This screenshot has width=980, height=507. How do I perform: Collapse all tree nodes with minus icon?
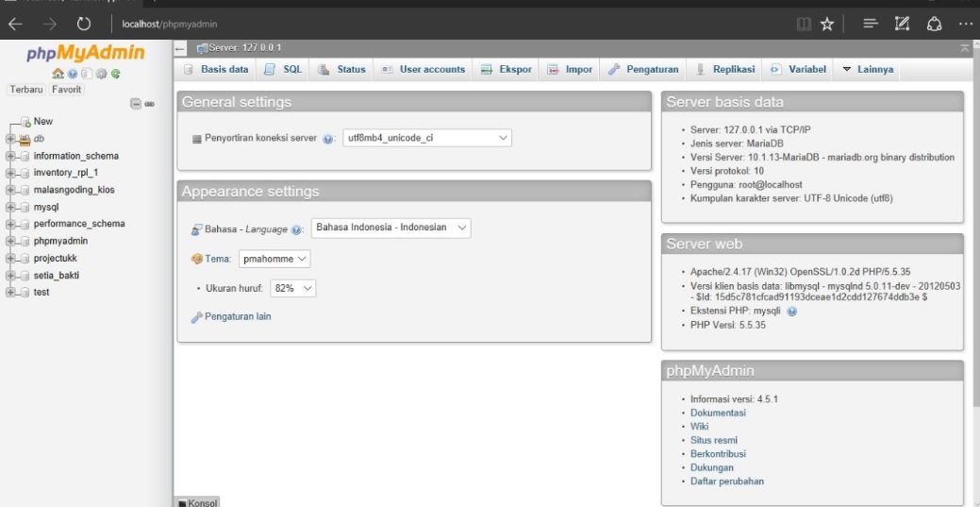(x=136, y=104)
